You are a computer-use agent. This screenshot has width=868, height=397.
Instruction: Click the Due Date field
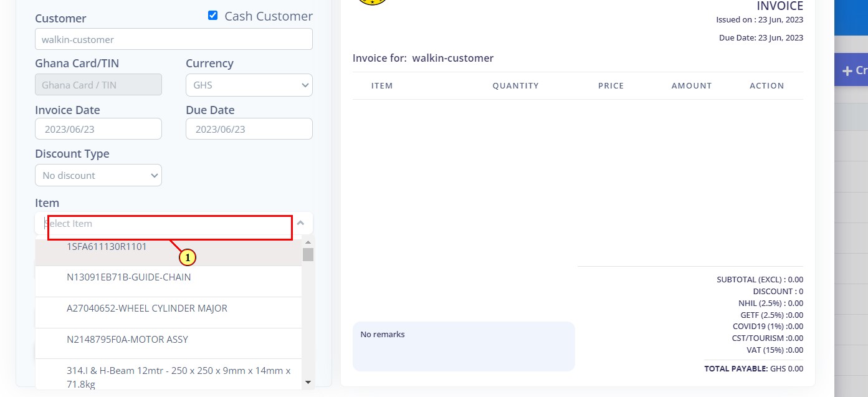coord(249,129)
